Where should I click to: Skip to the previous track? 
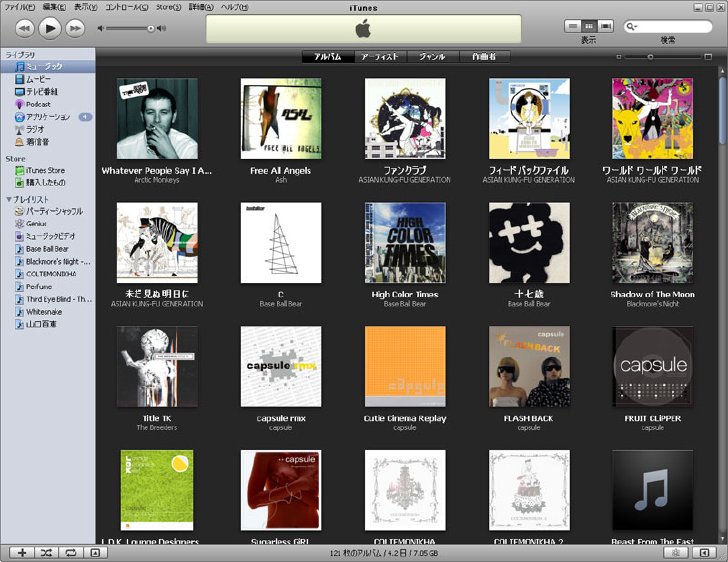pyautogui.click(x=25, y=28)
